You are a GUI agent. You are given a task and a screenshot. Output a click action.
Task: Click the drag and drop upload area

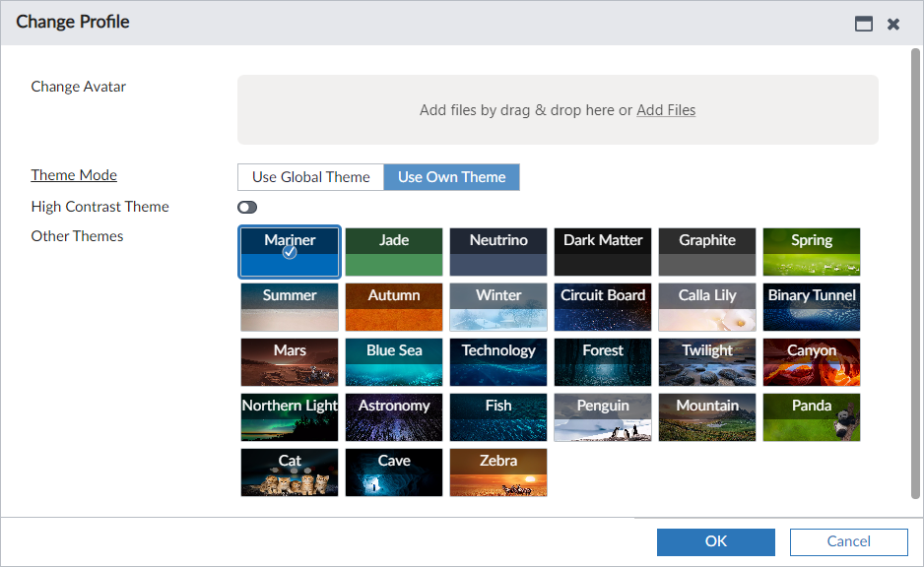pyautogui.click(x=558, y=109)
